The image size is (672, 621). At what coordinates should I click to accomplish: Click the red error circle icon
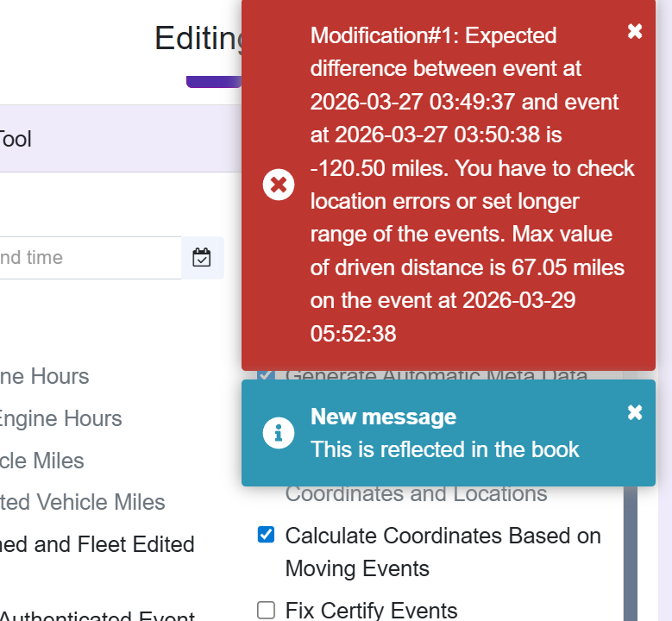click(279, 185)
